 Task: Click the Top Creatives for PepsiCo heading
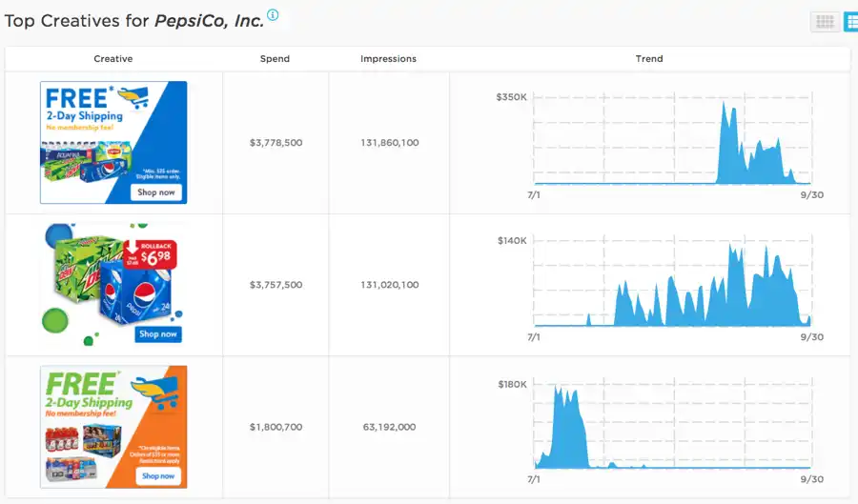[134, 21]
